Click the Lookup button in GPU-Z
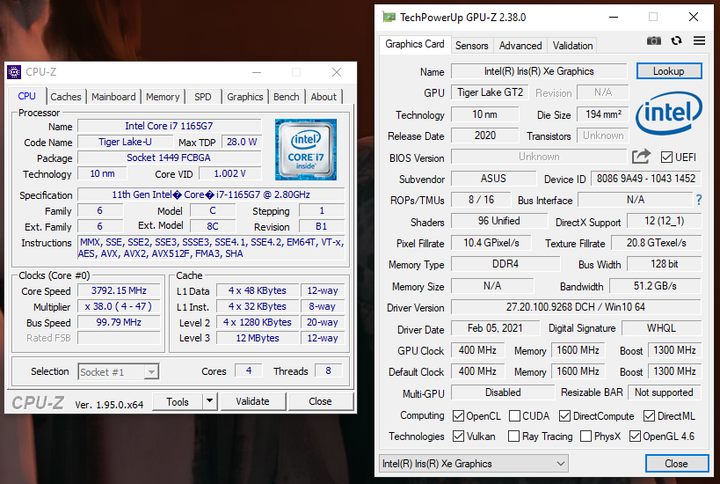 click(x=669, y=71)
